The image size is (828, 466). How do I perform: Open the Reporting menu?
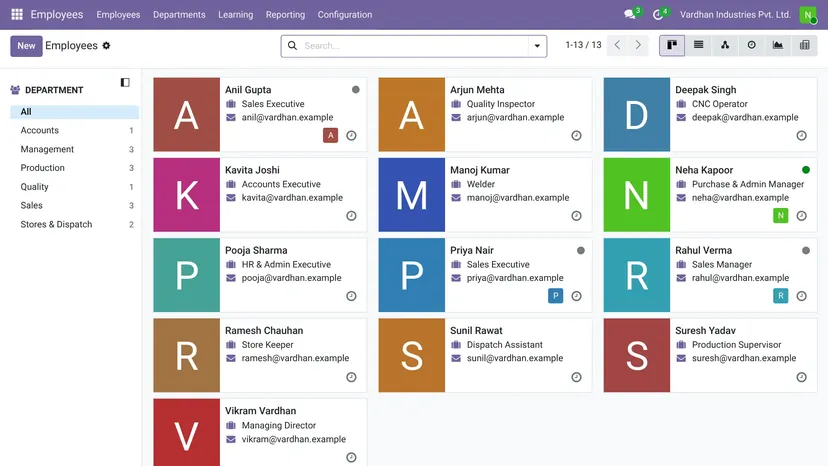coord(285,15)
